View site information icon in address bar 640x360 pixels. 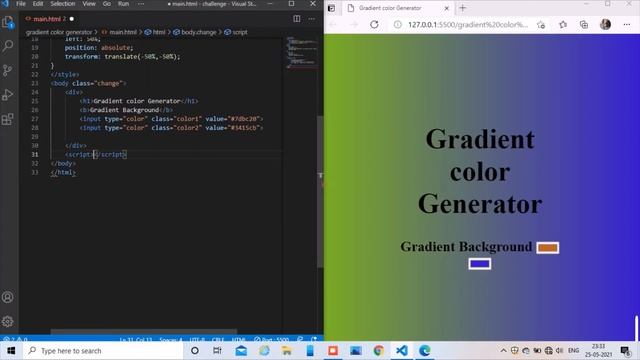398,24
